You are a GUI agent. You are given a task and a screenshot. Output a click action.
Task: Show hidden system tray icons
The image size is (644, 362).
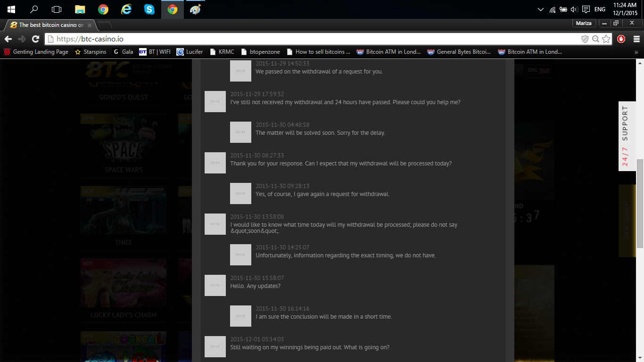coord(541,9)
